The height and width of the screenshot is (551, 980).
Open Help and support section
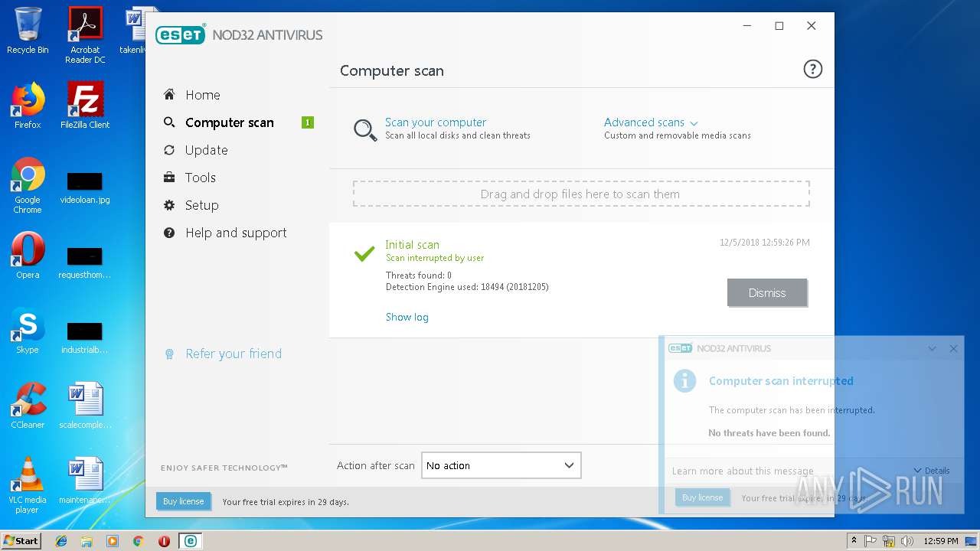236,233
